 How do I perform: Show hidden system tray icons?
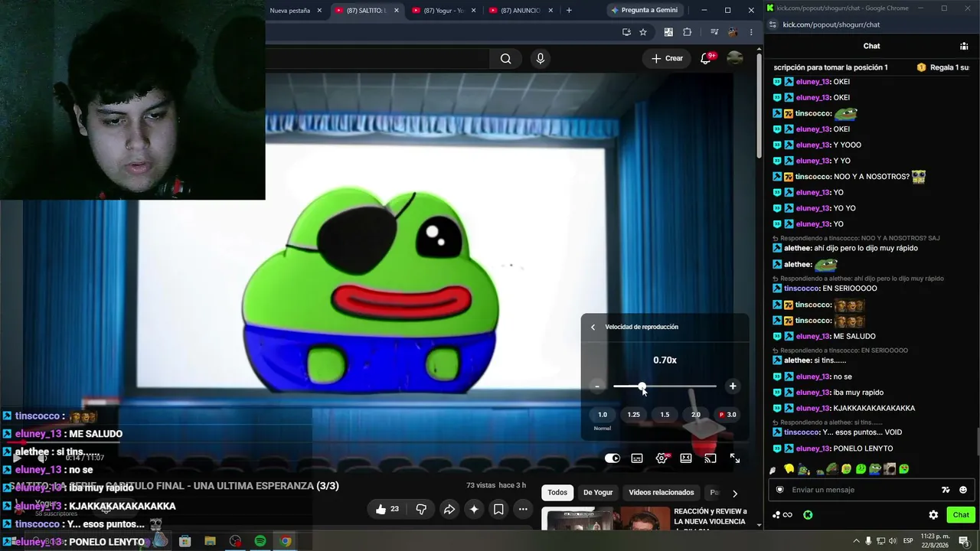(856, 541)
